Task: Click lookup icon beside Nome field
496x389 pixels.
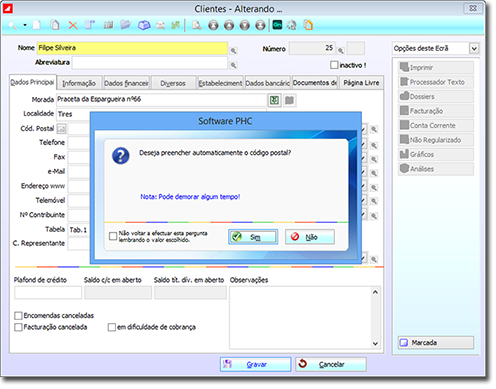Action: 234,51
